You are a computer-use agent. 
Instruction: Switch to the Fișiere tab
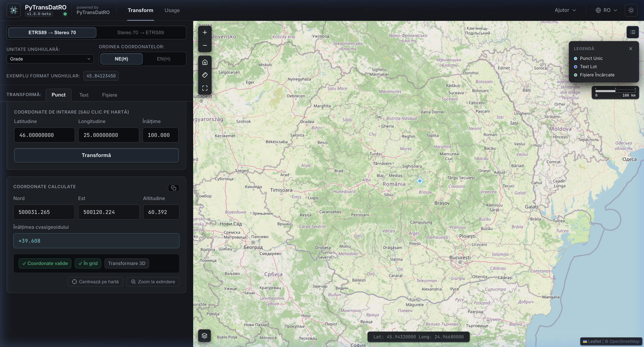click(110, 95)
